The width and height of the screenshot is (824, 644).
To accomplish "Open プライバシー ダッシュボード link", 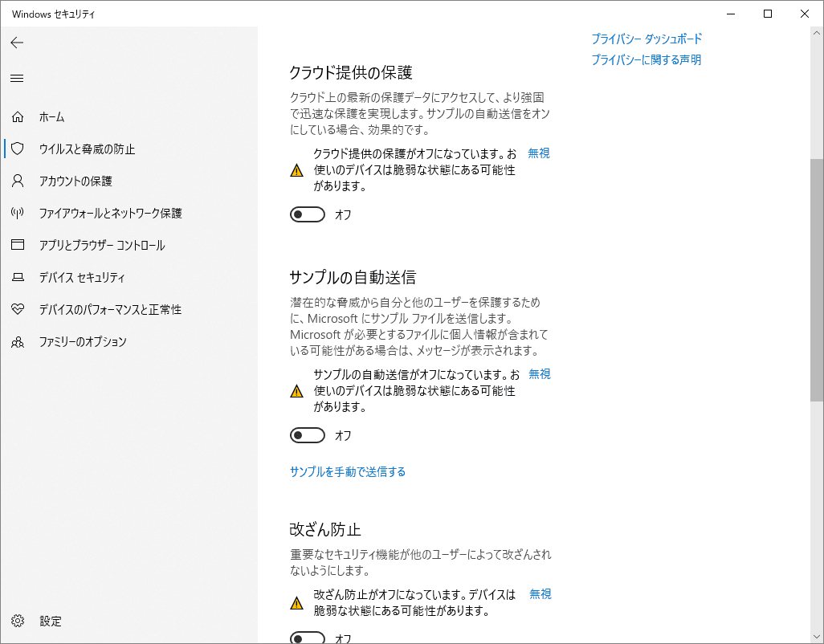I will point(647,39).
